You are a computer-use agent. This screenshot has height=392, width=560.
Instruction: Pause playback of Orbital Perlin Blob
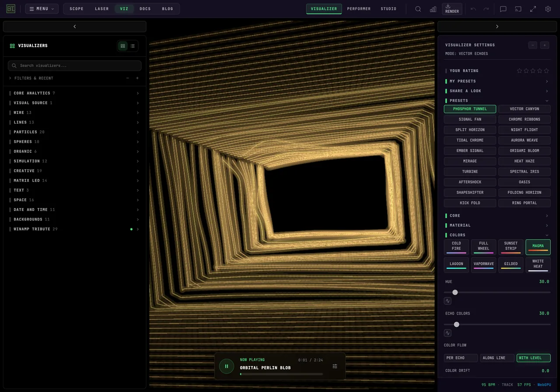[227, 366]
